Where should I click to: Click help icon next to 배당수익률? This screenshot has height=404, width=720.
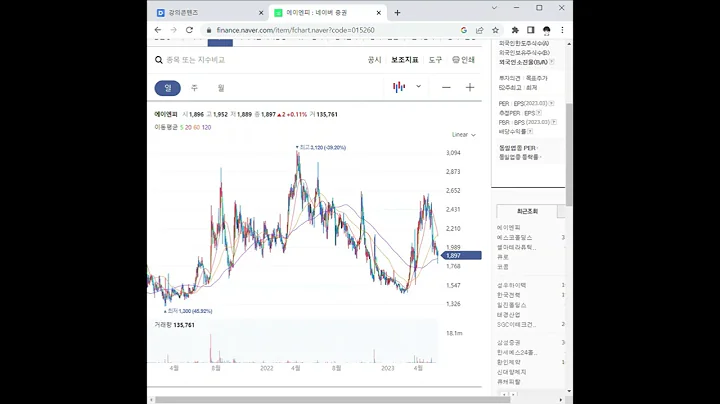point(530,131)
